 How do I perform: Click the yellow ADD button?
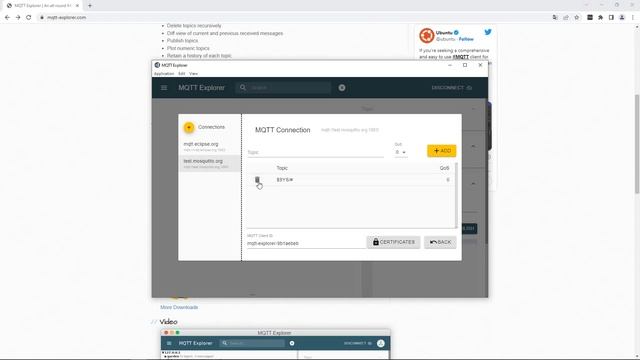click(x=442, y=151)
